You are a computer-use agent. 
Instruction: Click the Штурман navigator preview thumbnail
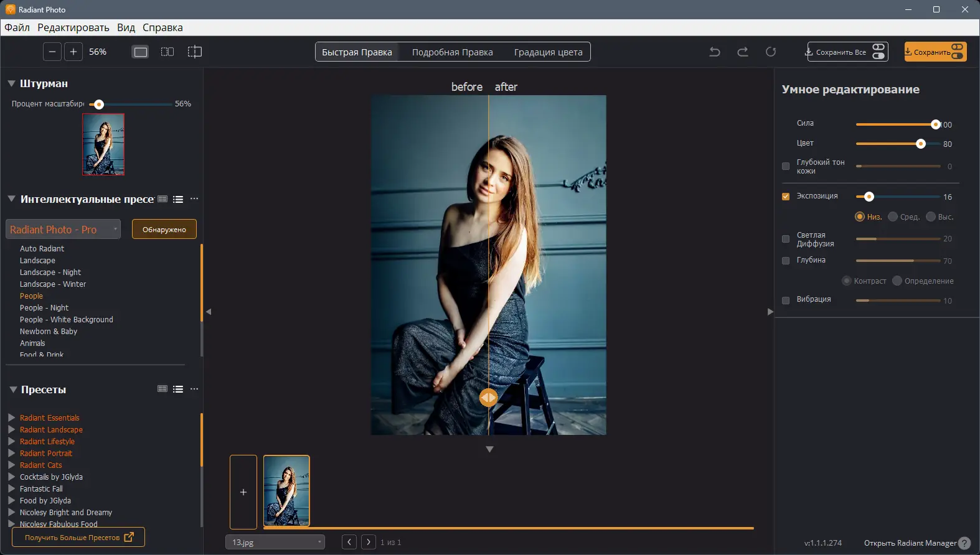103,144
